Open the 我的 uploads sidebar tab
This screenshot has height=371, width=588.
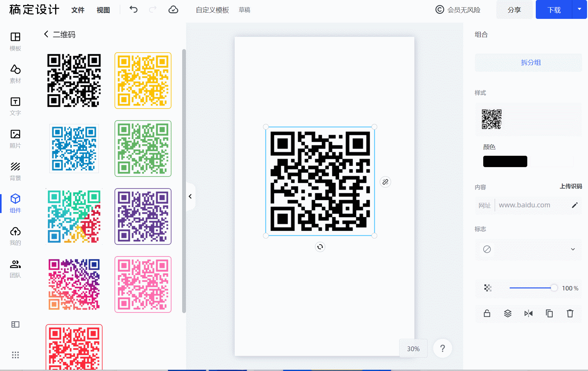click(15, 236)
